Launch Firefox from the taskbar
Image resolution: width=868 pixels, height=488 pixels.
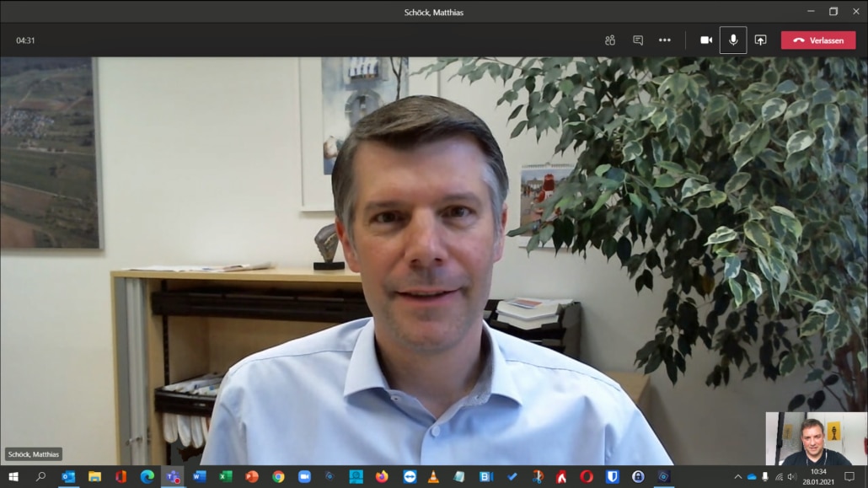coord(383,476)
